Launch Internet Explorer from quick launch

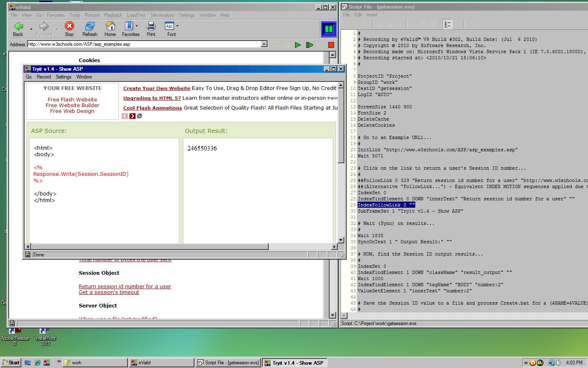pos(38,363)
